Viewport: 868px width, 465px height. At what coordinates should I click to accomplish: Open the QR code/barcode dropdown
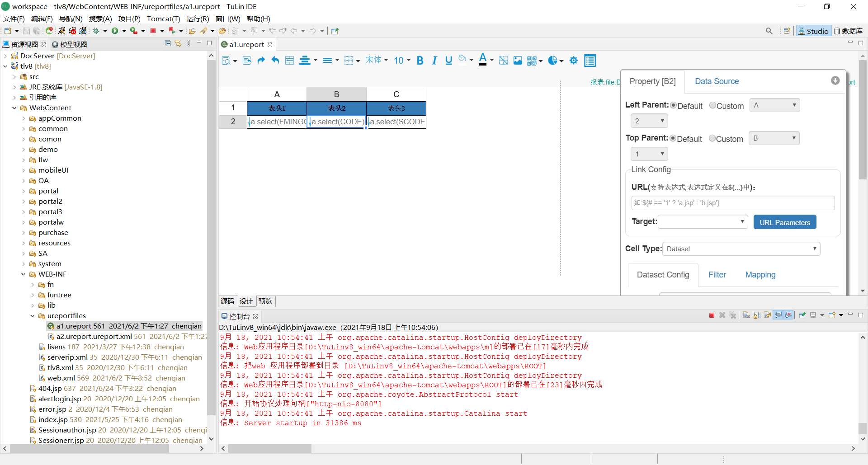pyautogui.click(x=535, y=61)
